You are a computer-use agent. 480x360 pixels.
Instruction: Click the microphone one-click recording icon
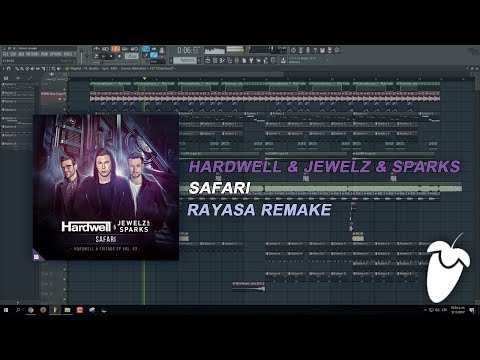308,50
